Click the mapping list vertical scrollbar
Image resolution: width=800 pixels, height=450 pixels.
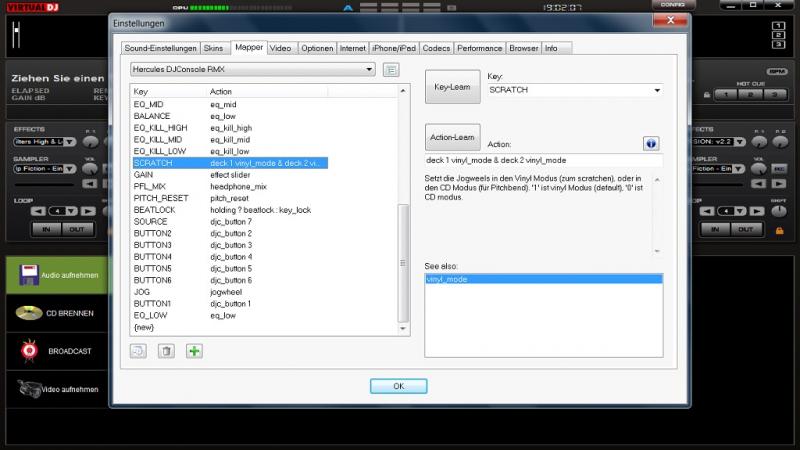[x=404, y=260]
